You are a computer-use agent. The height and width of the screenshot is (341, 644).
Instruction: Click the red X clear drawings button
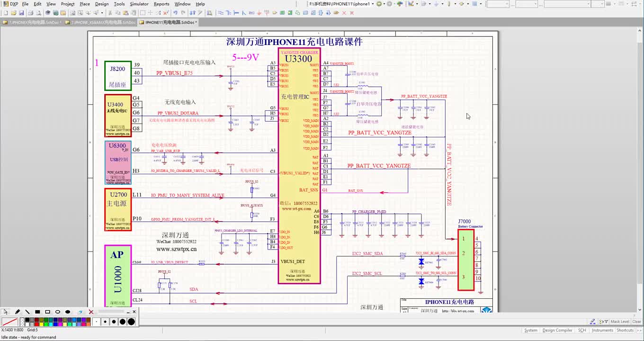coord(91,312)
